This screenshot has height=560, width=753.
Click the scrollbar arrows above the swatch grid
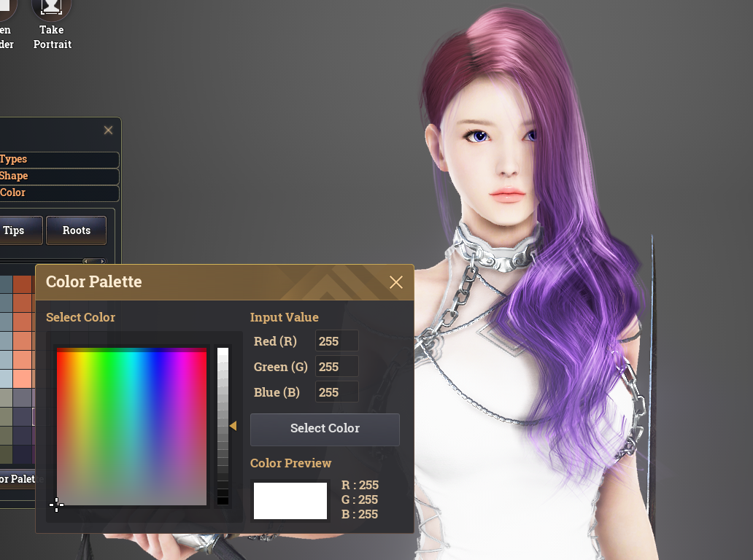coord(94,261)
